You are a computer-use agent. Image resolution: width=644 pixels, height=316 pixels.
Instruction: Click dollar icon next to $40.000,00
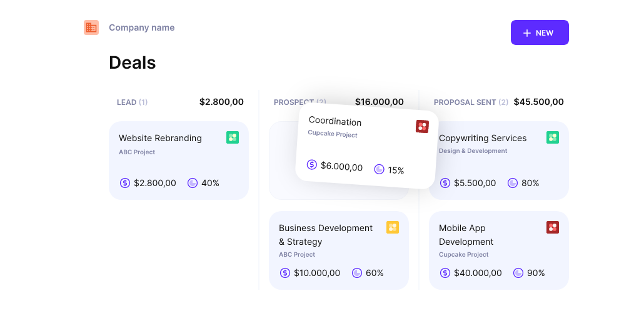click(x=445, y=273)
